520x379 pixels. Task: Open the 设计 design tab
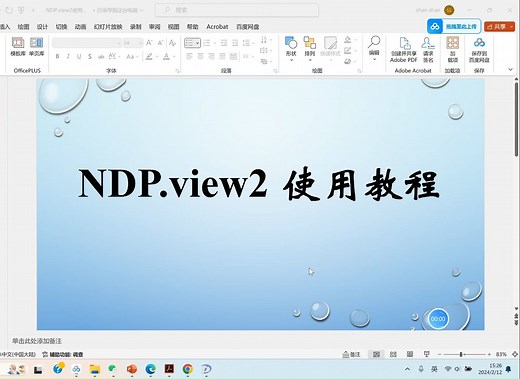(x=42, y=27)
